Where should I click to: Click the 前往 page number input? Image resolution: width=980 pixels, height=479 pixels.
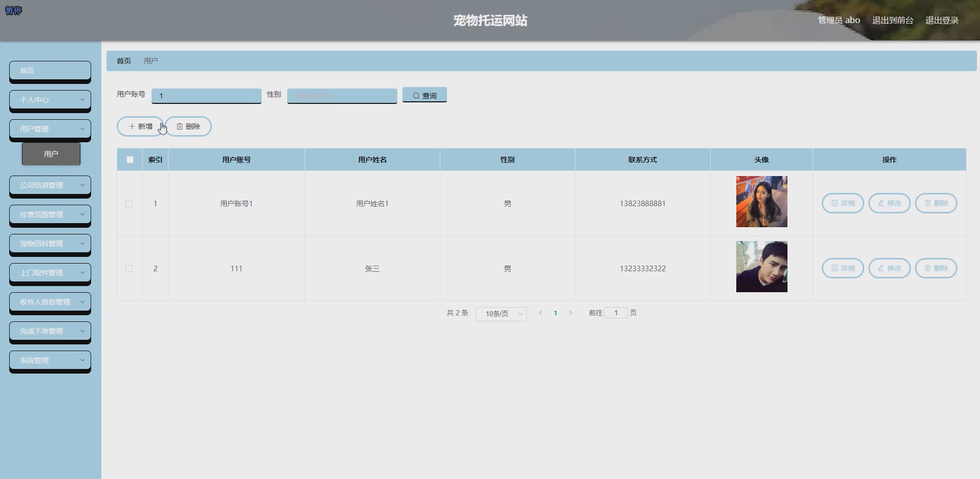coord(616,313)
